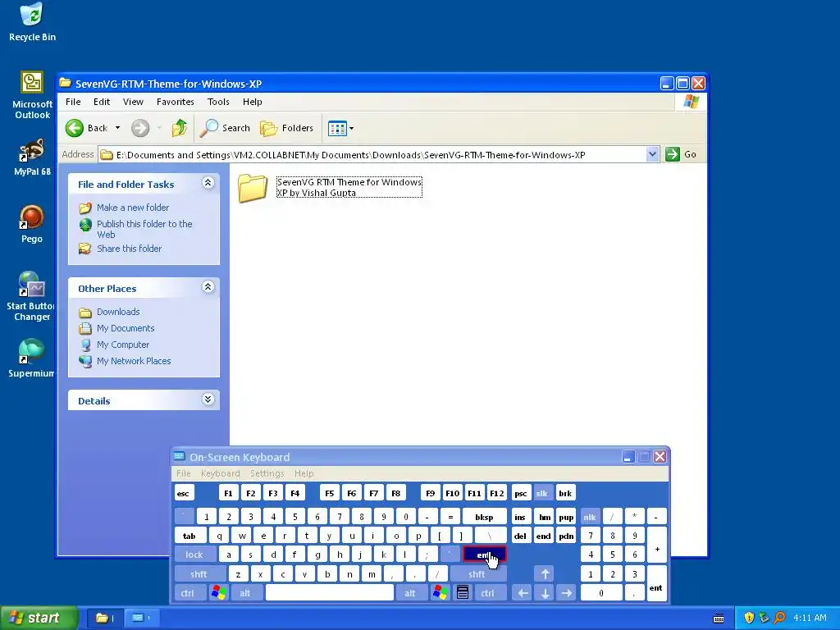Select the Supermium desktop shortcut
The height and width of the screenshot is (630, 840).
pos(31,358)
